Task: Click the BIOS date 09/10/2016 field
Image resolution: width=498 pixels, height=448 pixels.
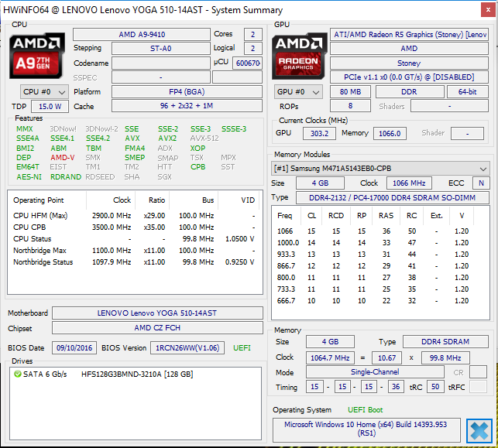Action: coord(74,348)
